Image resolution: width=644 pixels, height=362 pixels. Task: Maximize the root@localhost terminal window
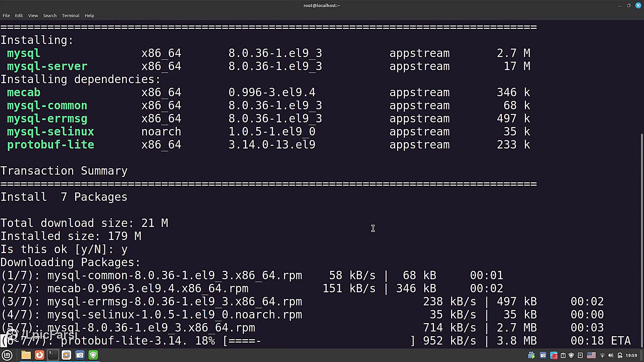[629, 5]
